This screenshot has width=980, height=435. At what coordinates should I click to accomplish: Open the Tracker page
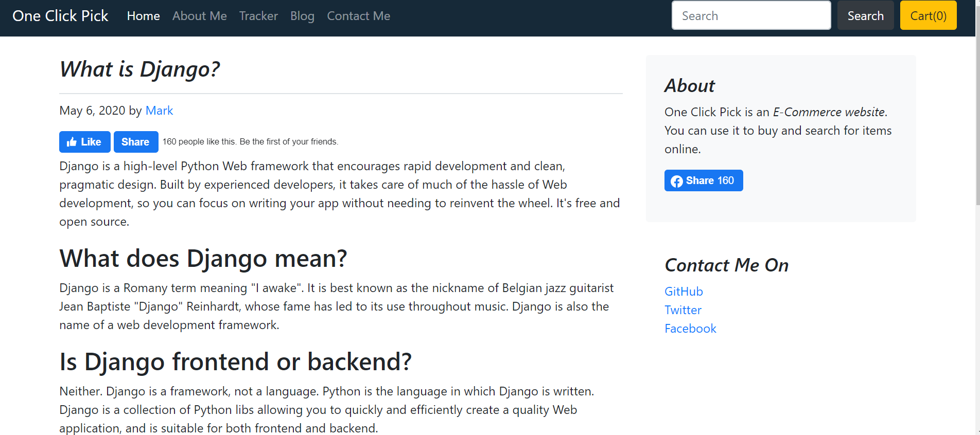258,16
